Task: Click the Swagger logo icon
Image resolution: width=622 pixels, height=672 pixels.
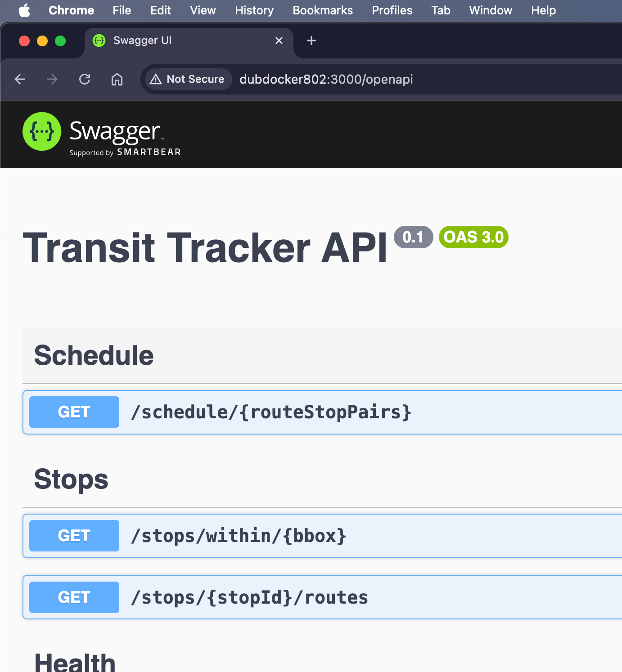Action: pos(42,131)
